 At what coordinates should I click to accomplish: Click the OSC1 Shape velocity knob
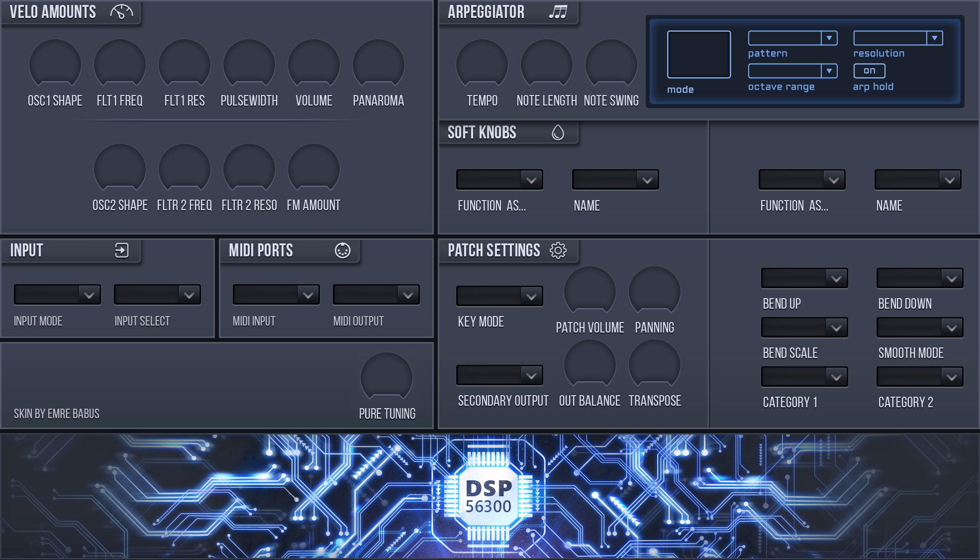(x=55, y=65)
